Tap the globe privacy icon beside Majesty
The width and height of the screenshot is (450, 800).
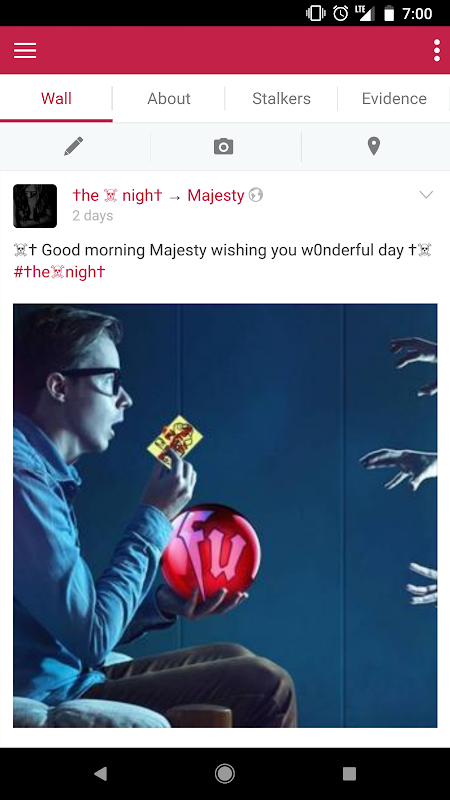pos(256,195)
